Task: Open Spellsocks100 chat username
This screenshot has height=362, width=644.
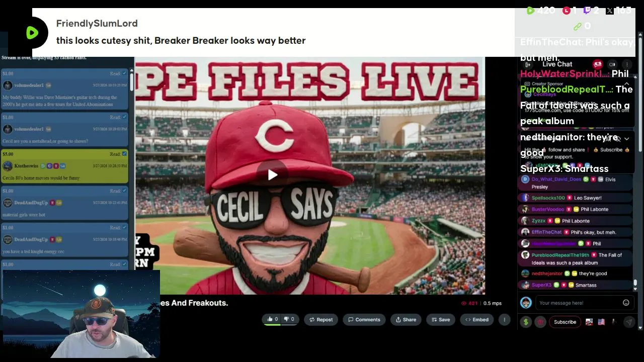Action: click(x=548, y=198)
